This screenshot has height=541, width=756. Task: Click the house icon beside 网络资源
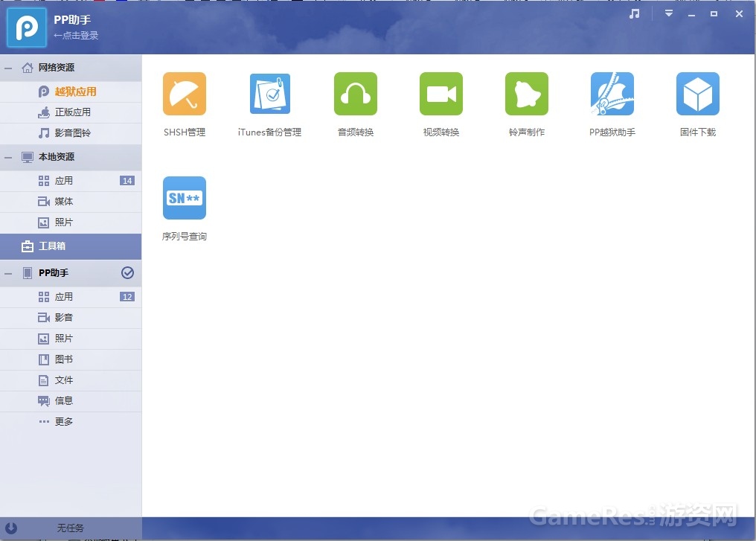click(x=28, y=68)
